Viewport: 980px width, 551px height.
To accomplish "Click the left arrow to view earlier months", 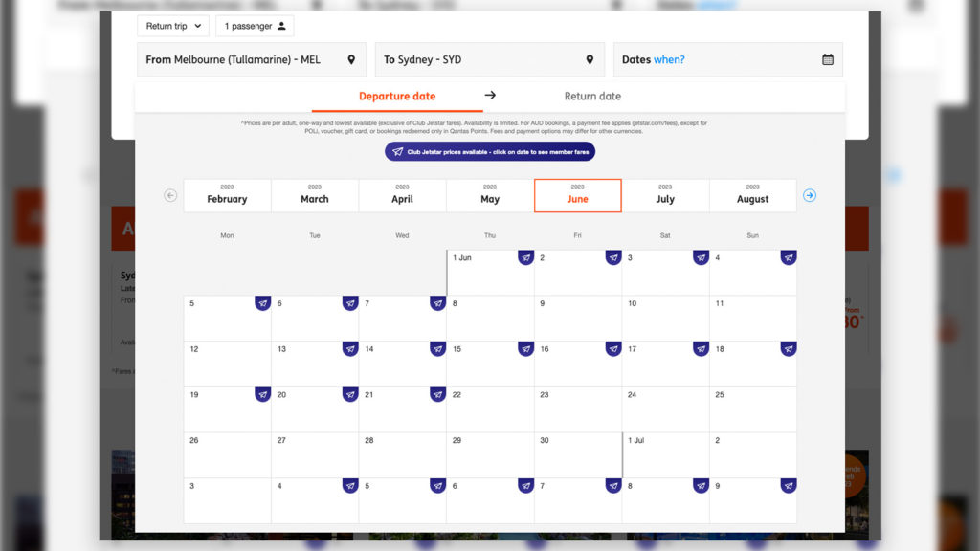I will [170, 195].
